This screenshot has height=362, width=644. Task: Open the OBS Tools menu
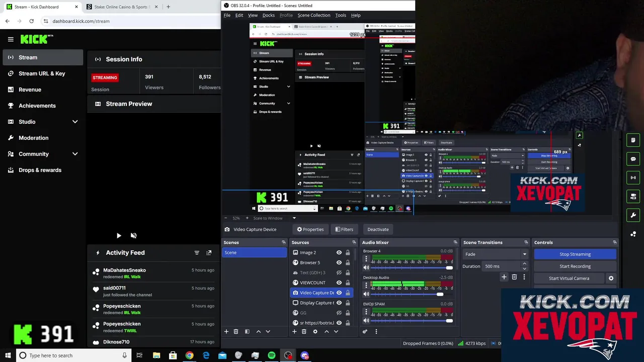pyautogui.click(x=341, y=15)
